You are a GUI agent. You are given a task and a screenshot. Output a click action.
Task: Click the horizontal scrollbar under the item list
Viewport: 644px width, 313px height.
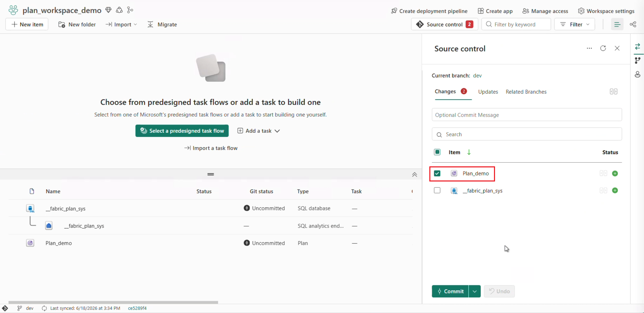(113, 302)
